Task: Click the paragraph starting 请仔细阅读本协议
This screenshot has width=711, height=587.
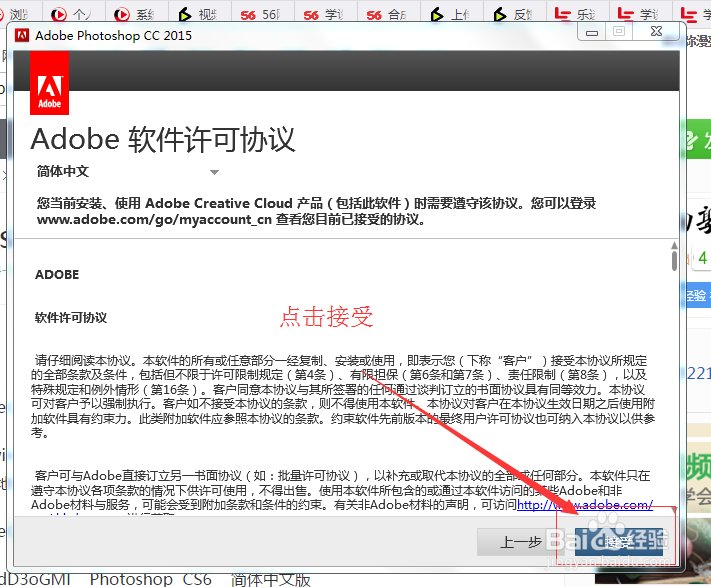Action: (343, 396)
